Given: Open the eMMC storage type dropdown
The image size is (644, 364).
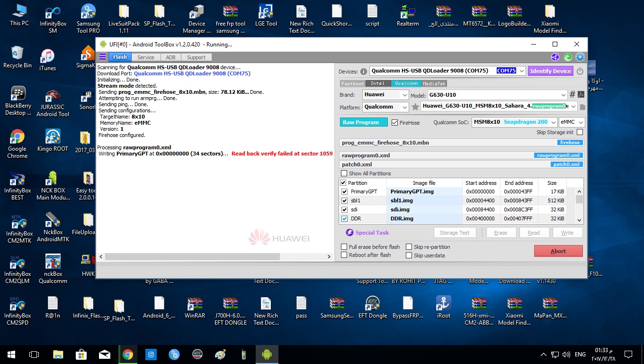Looking at the screenshot, I should (581, 122).
